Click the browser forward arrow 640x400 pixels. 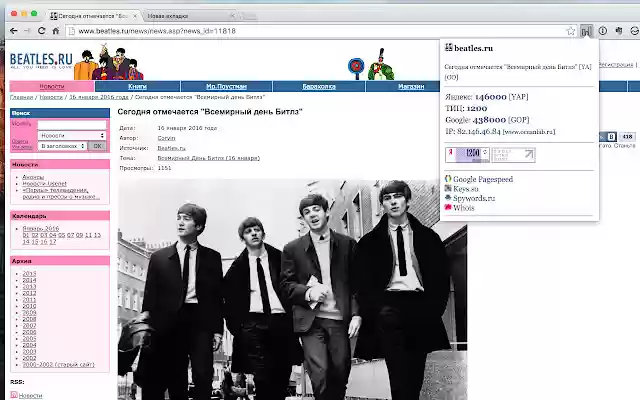click(x=27, y=31)
